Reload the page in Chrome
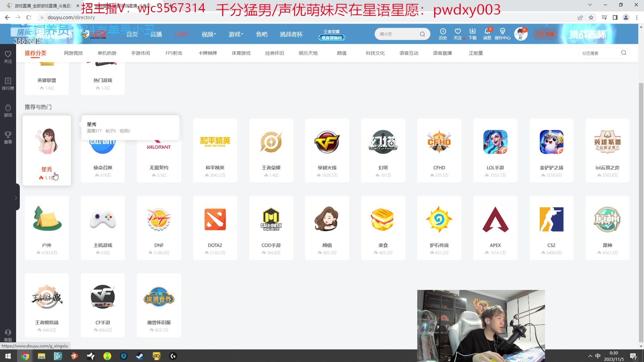 coord(29,17)
